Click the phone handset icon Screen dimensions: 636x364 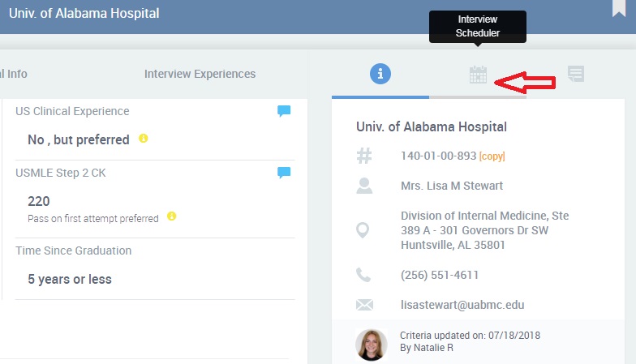tap(363, 275)
